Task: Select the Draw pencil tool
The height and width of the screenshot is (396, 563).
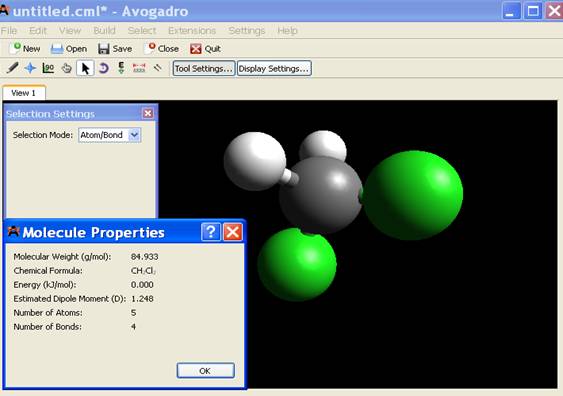Action: coord(13,67)
